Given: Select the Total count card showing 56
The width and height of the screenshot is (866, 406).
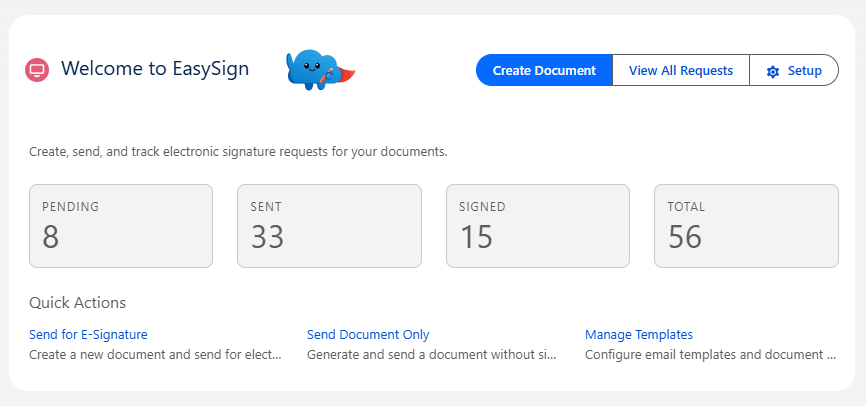Looking at the screenshot, I should (746, 226).
